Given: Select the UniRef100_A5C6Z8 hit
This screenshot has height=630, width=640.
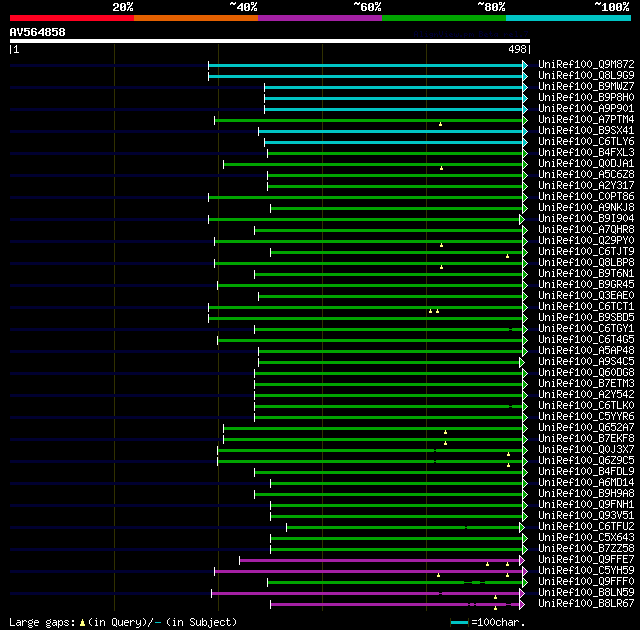Looking at the screenshot, I should (586, 175).
